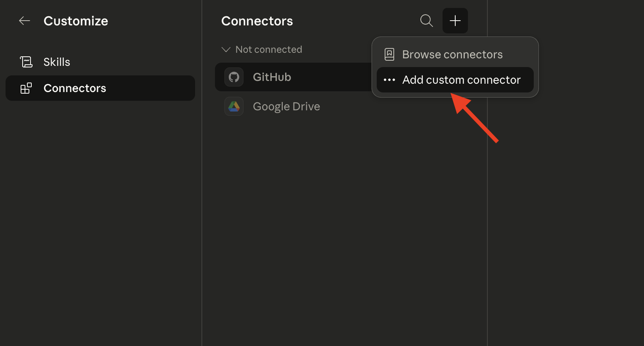The height and width of the screenshot is (346, 644).
Task: Open the GitHub connector row
Action: 293,77
